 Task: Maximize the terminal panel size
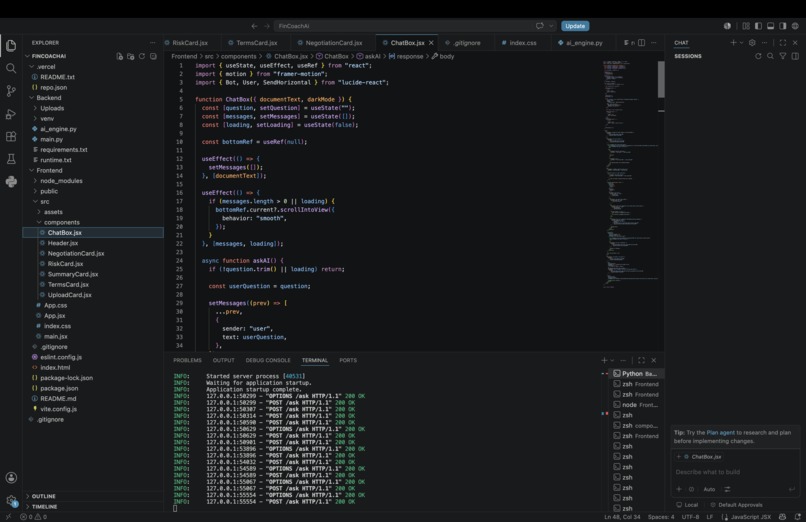[642, 360]
